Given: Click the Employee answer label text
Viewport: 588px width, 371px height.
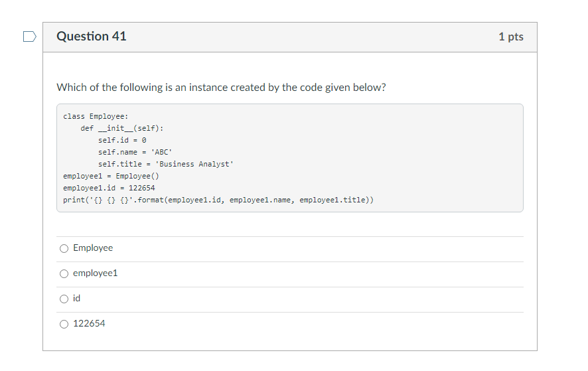Looking at the screenshot, I should point(93,248).
